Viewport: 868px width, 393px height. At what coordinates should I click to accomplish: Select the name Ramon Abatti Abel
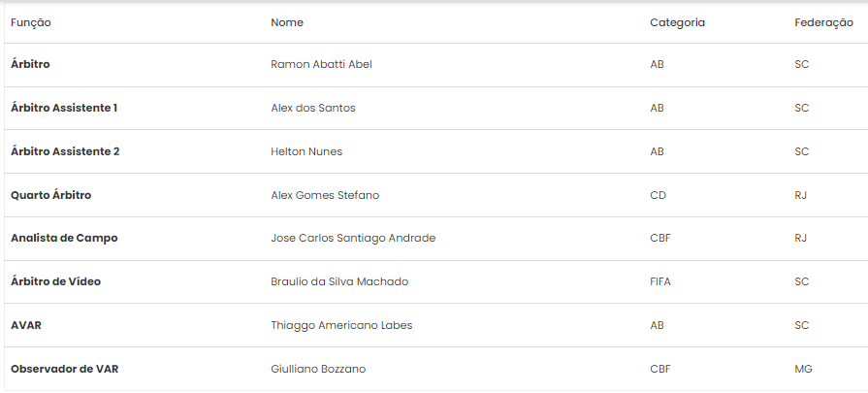point(321,64)
